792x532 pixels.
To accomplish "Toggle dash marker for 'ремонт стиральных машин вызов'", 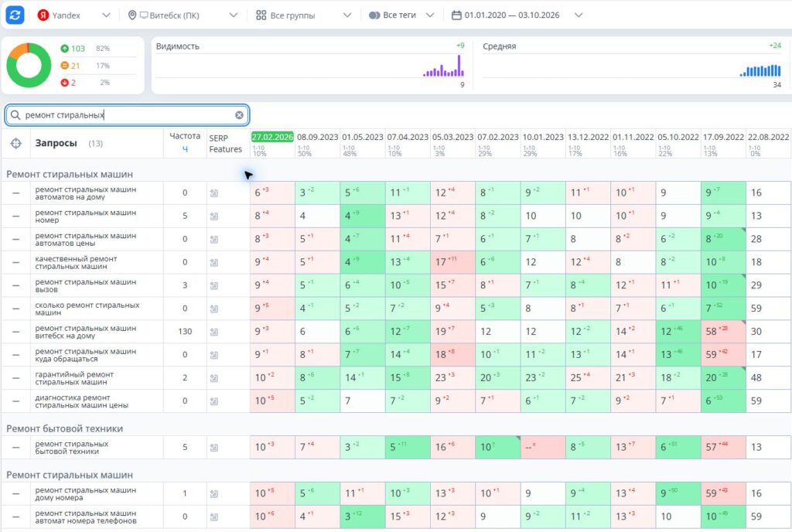I will (16, 285).
